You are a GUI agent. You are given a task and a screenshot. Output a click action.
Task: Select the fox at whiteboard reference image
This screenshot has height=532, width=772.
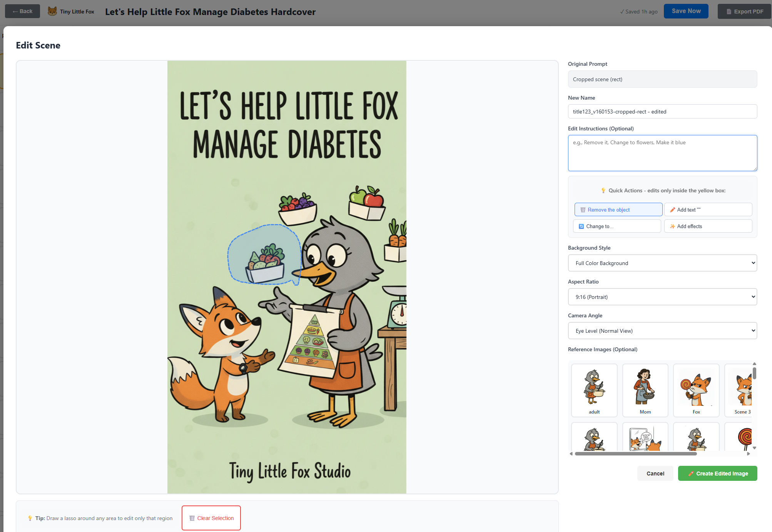(645, 437)
